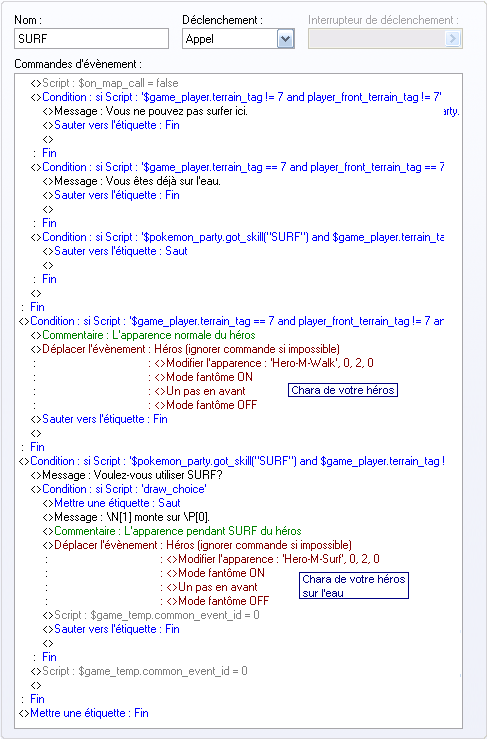489x742 pixels.
Task: Select the '$on_map_call = false' script line
Action: pyautogui.click(x=105, y=83)
